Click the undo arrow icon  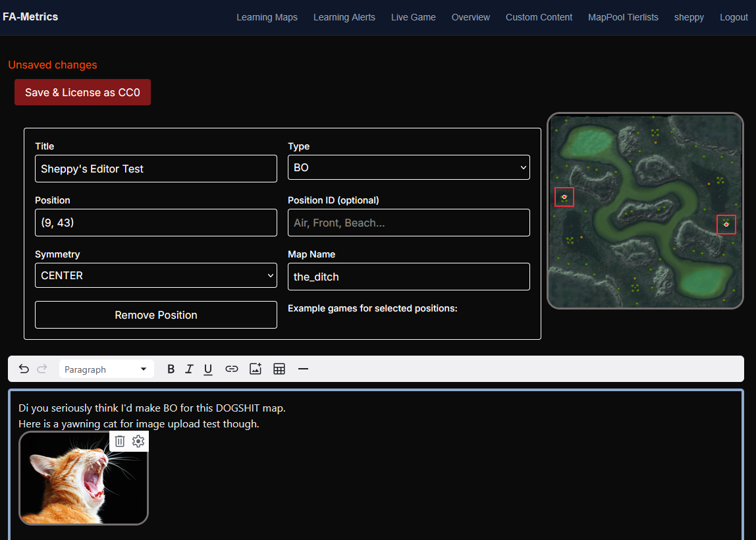click(x=24, y=369)
